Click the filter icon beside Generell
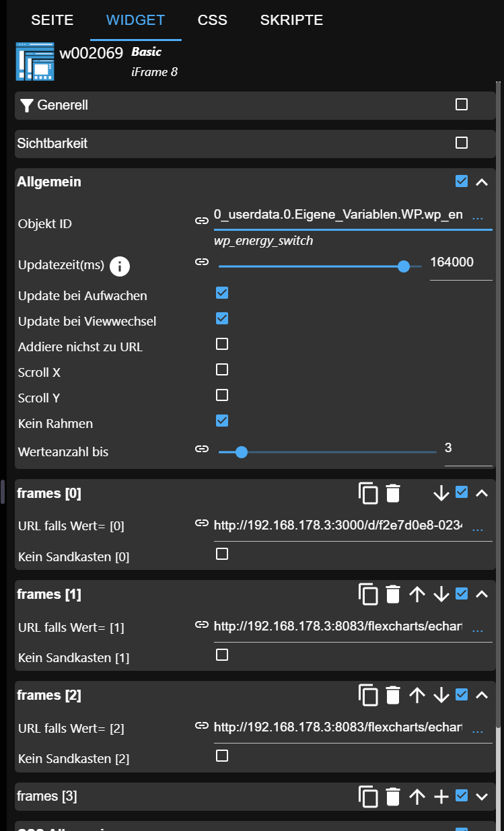504x831 pixels. pos(27,105)
